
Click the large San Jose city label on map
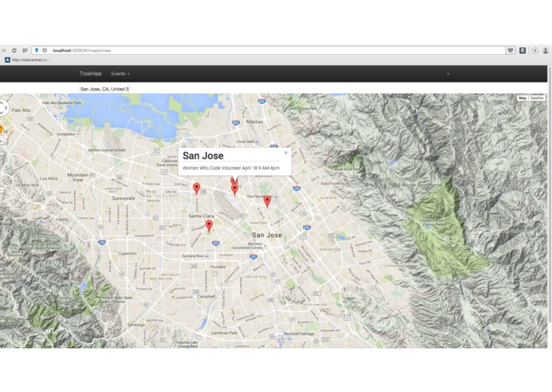(x=267, y=235)
